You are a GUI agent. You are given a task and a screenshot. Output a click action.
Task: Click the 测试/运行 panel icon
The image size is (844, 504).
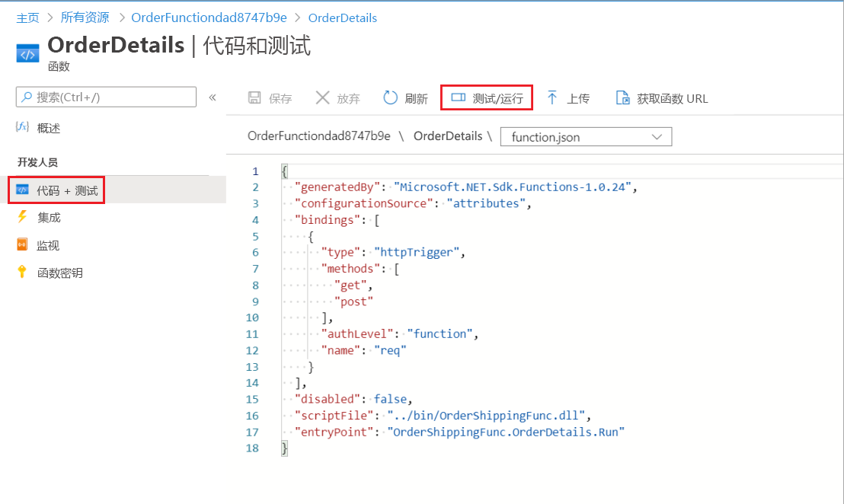(458, 97)
